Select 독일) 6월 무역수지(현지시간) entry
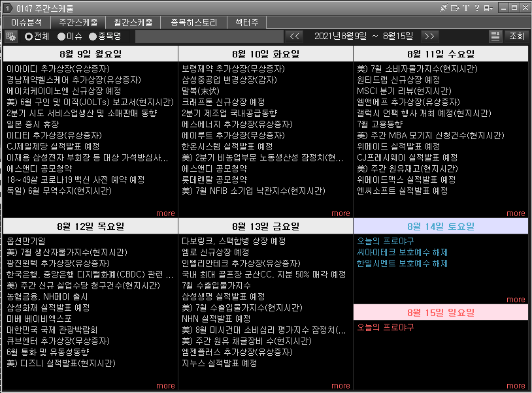 59,191
